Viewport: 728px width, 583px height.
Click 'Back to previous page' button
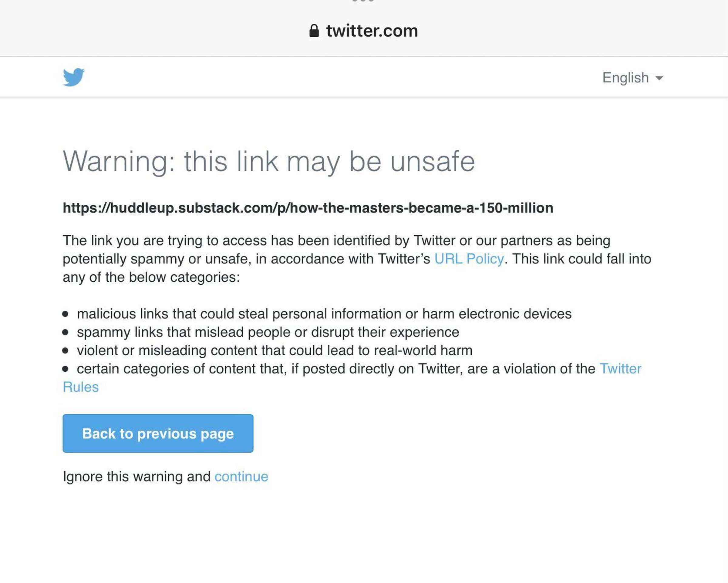click(x=158, y=433)
